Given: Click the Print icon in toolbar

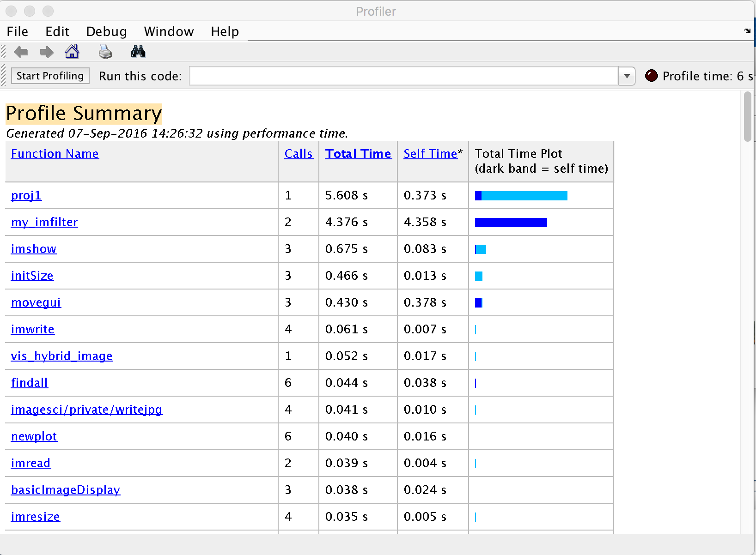Looking at the screenshot, I should (x=105, y=52).
